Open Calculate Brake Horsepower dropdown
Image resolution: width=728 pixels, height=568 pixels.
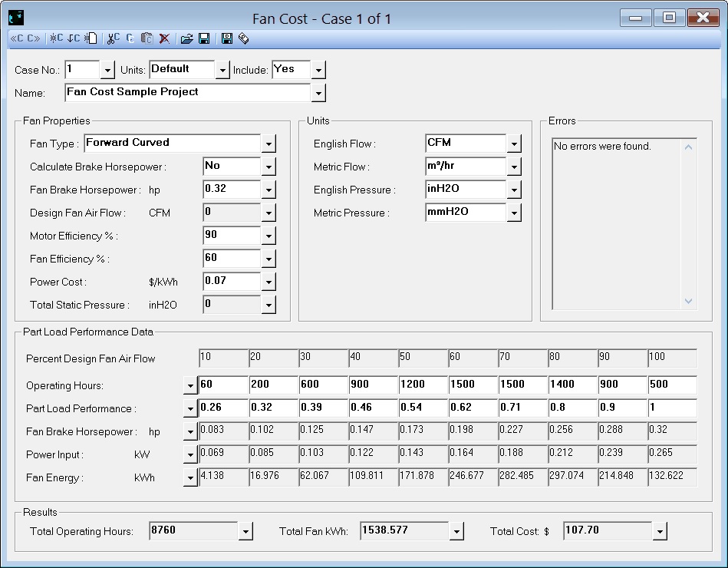(268, 167)
